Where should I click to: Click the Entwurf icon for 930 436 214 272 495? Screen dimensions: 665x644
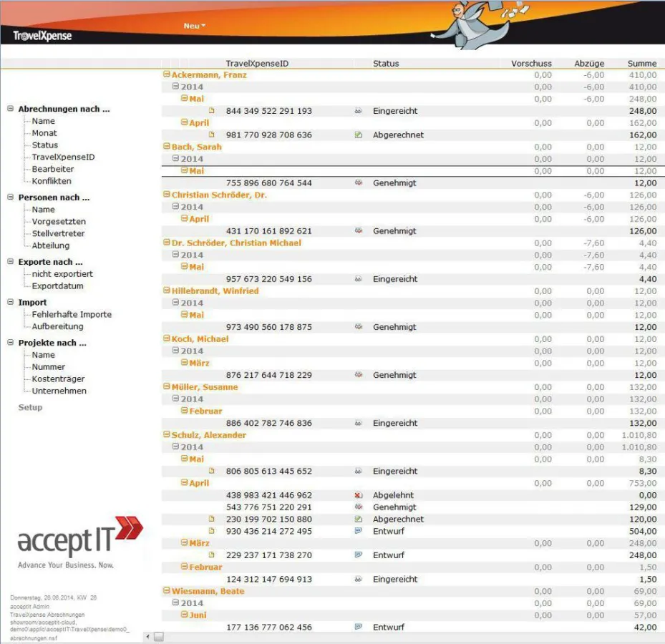[359, 531]
